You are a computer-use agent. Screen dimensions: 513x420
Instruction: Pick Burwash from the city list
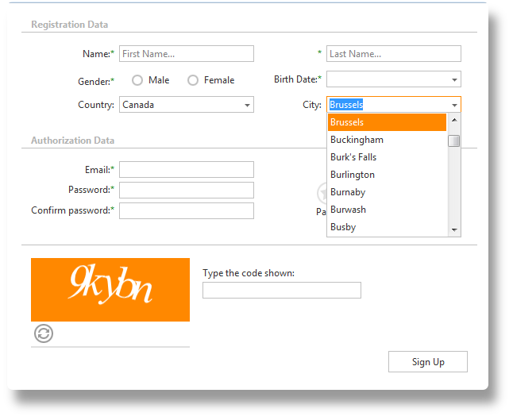click(x=387, y=210)
